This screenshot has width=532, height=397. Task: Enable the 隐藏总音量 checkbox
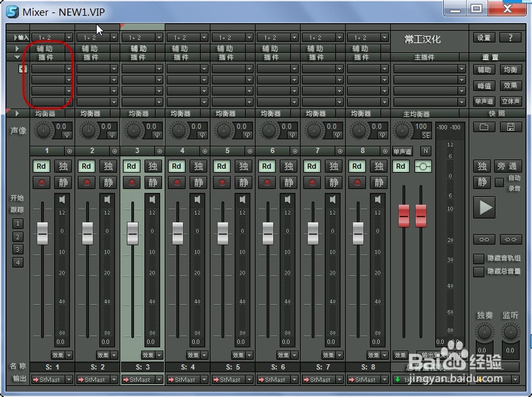[478, 271]
